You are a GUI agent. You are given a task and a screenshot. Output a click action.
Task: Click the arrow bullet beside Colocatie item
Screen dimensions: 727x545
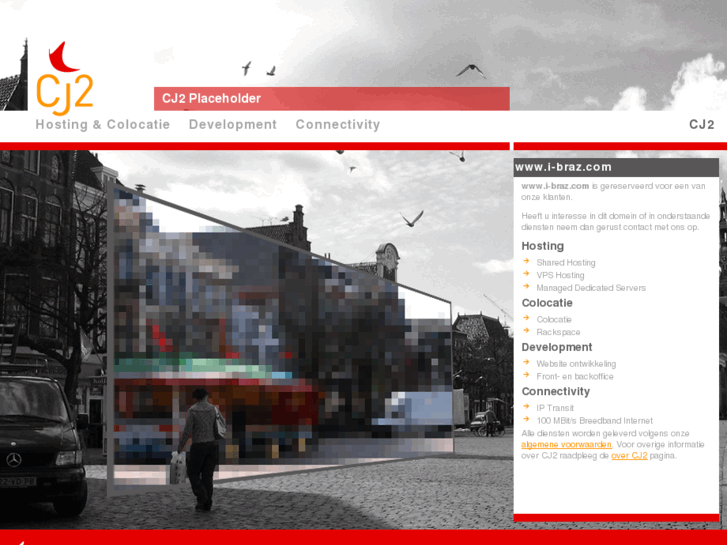(x=526, y=318)
